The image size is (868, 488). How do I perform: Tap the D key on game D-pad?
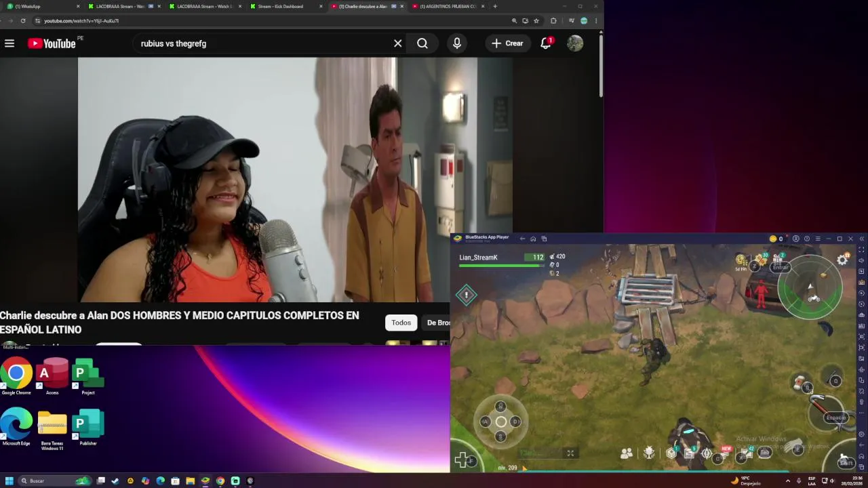[x=516, y=422]
